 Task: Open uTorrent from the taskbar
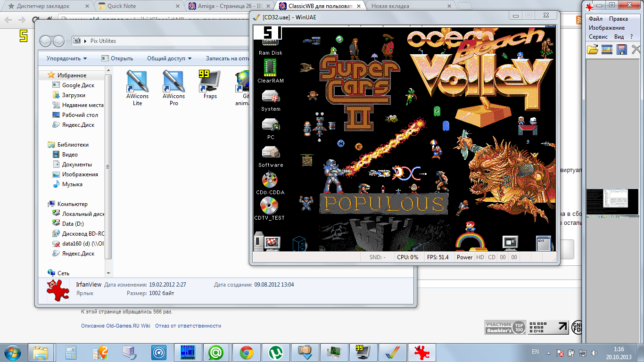[275, 353]
